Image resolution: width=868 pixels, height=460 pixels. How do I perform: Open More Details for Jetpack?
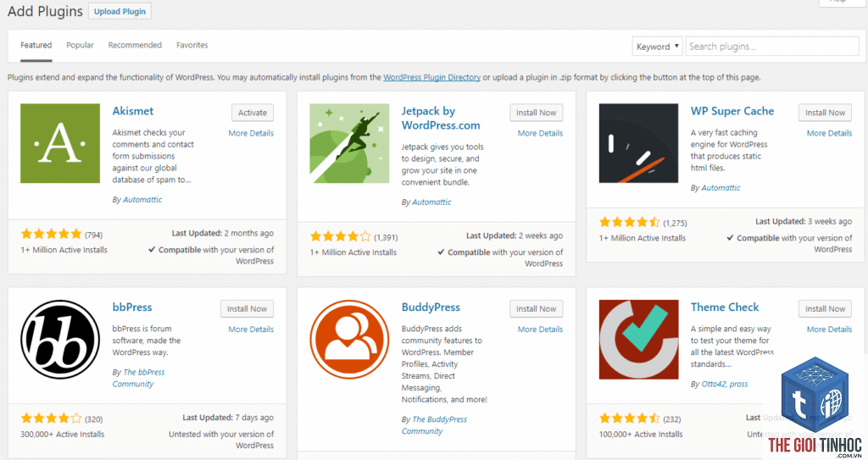tap(540, 133)
